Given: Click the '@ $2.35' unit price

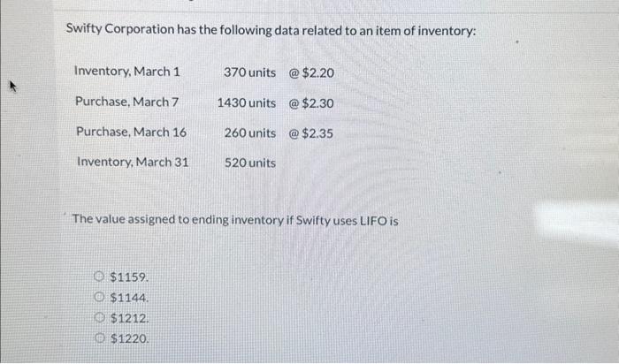Looking at the screenshot, I should coord(311,133).
